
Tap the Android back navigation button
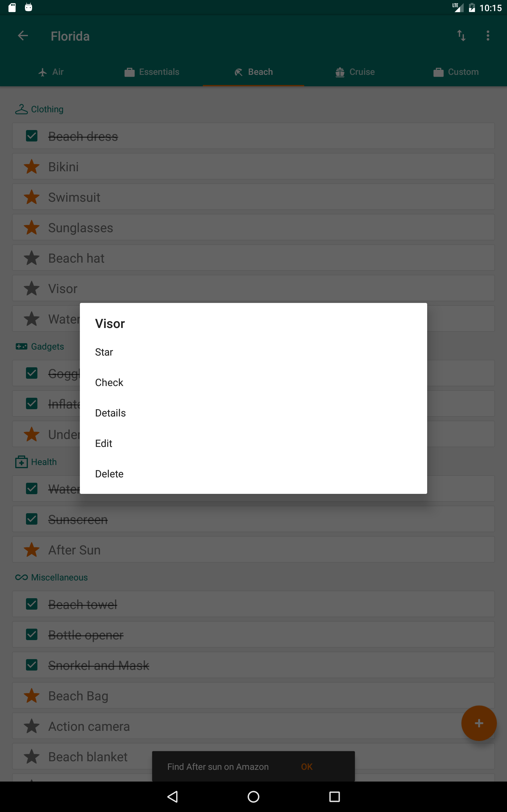(x=172, y=796)
